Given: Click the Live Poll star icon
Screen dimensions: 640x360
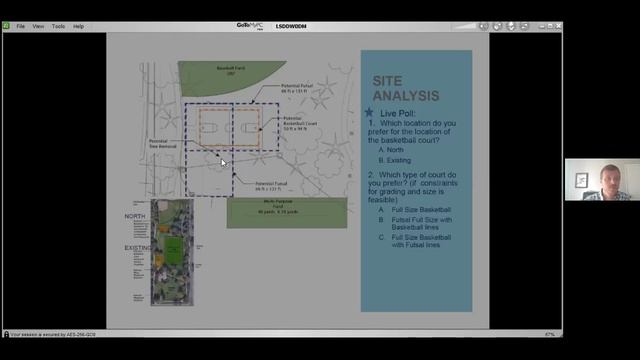Looking at the screenshot, I should (369, 112).
